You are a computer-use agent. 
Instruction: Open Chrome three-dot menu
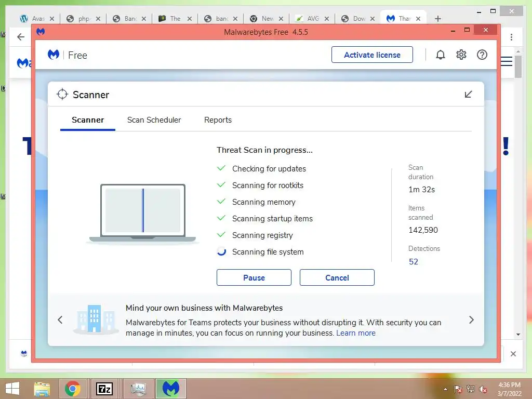click(x=511, y=37)
